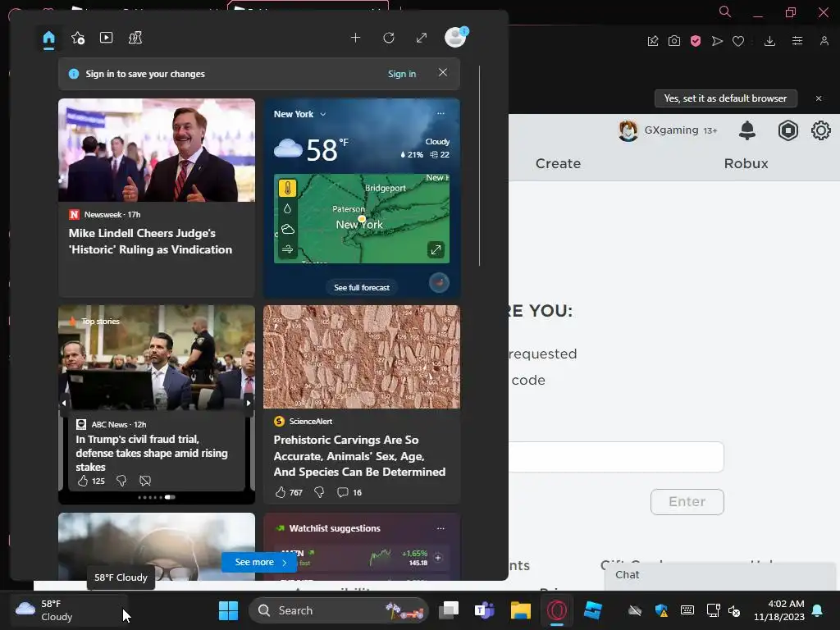Image resolution: width=840 pixels, height=630 pixels.
Task: Open Mike Lindell article photo
Action: tap(157, 150)
